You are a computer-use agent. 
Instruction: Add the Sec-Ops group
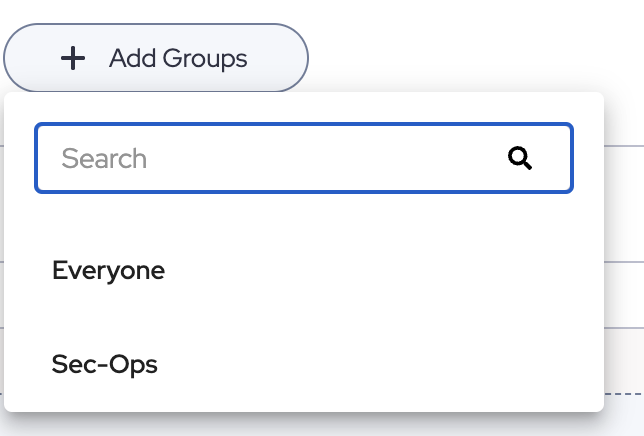[x=105, y=364]
